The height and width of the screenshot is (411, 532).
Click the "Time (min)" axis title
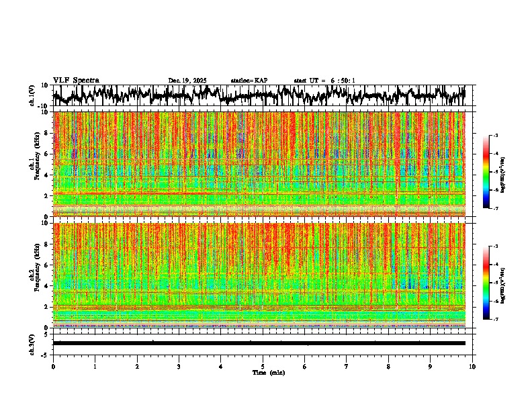(269, 373)
